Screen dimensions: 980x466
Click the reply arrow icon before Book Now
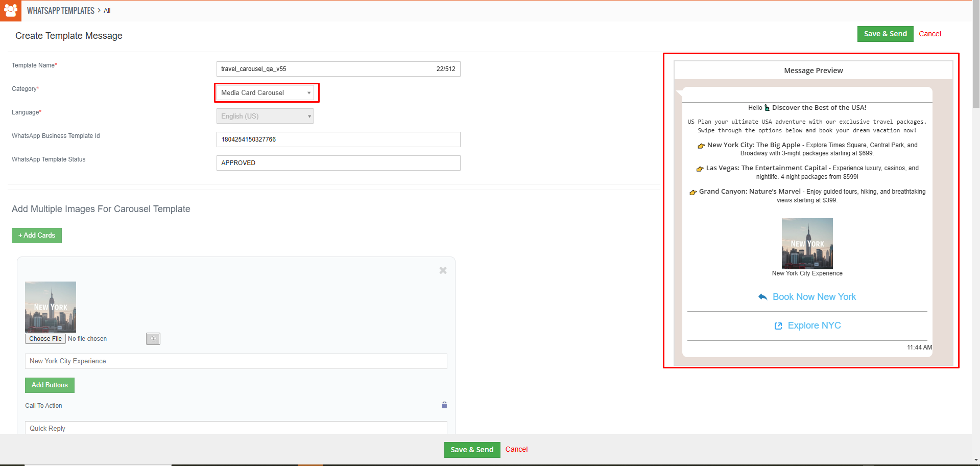point(762,297)
